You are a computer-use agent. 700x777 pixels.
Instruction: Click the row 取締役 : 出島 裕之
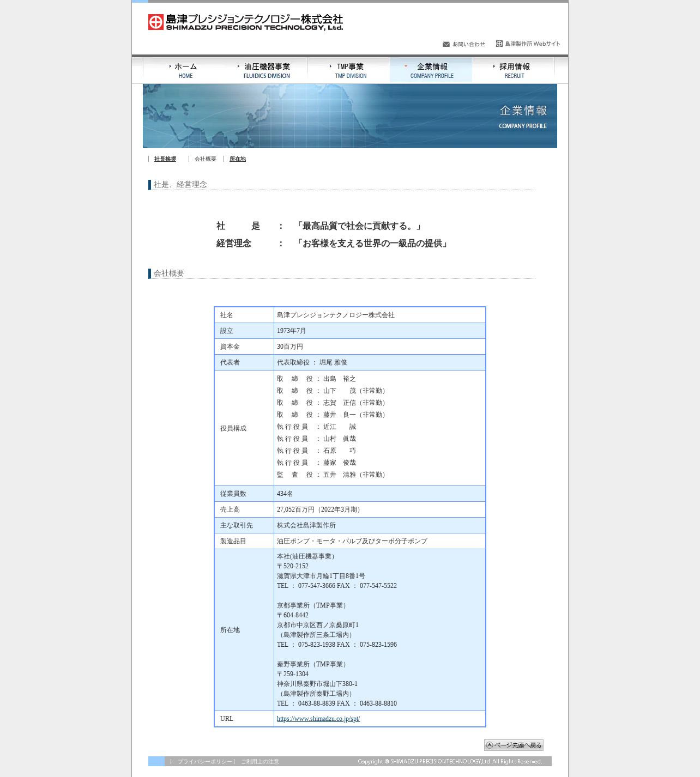click(x=316, y=379)
